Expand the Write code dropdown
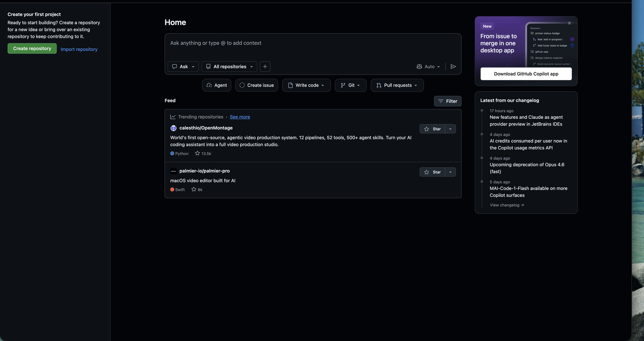The width and height of the screenshot is (644, 341). pos(306,85)
